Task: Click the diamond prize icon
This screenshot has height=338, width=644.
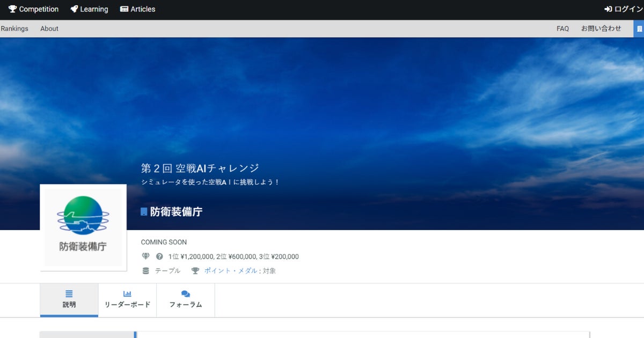Action: (145, 256)
